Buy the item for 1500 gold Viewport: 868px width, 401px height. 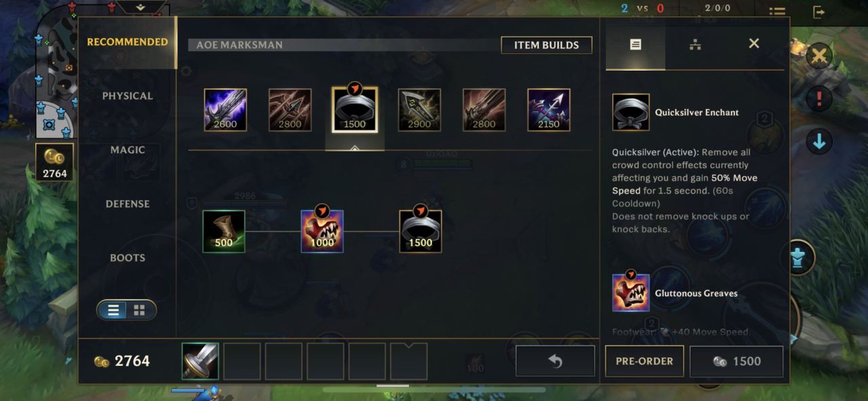pos(736,361)
